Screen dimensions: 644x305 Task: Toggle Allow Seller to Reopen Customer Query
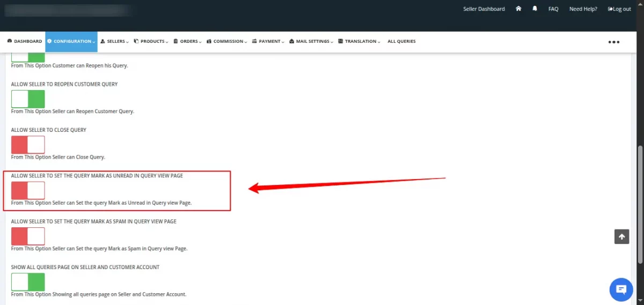[x=28, y=99]
